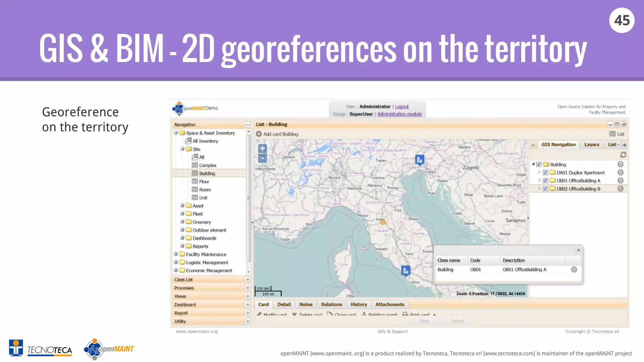The height and width of the screenshot is (362, 644).
Task: Collapse the Navigation panel
Action: tap(247, 124)
